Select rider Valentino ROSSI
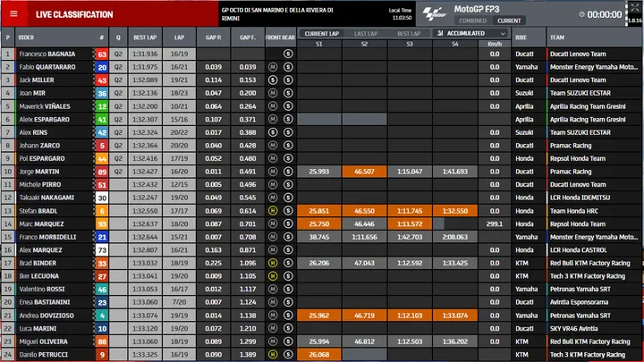Screen dimensions: 644x362 (x=42, y=290)
